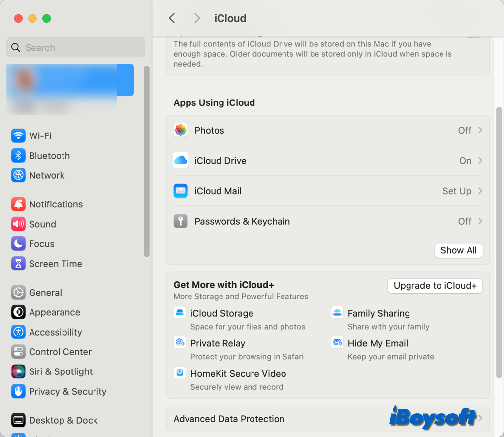Open Wi-Fi settings label
Image resolution: width=504 pixels, height=437 pixels.
pyautogui.click(x=40, y=136)
